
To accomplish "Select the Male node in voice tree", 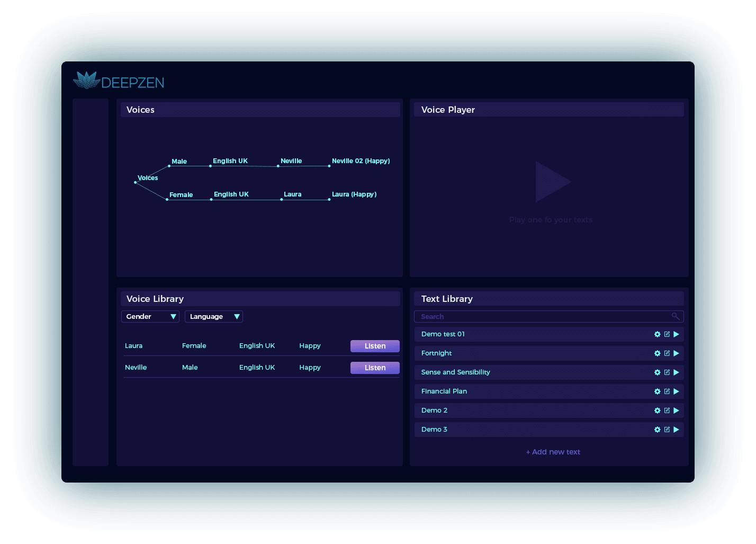I will click(179, 162).
